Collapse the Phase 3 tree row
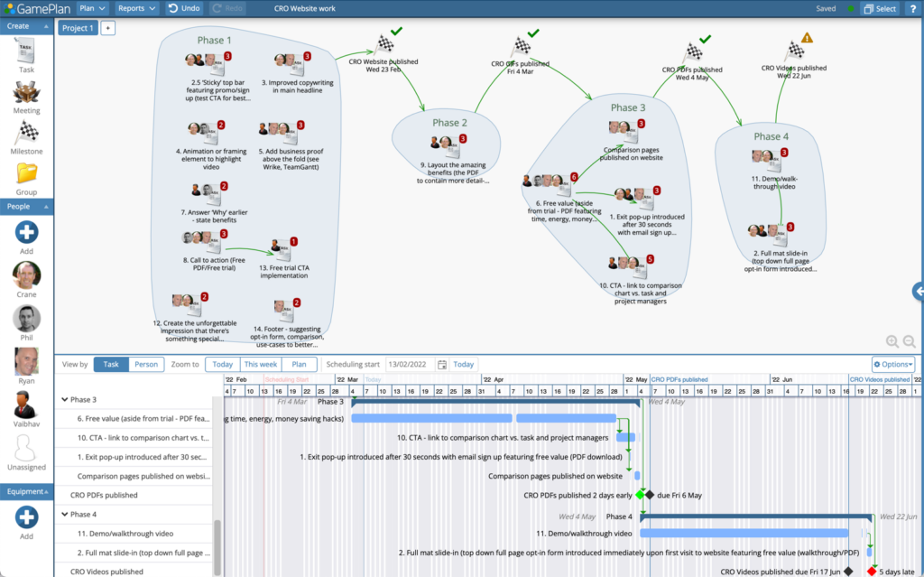 tap(64, 399)
